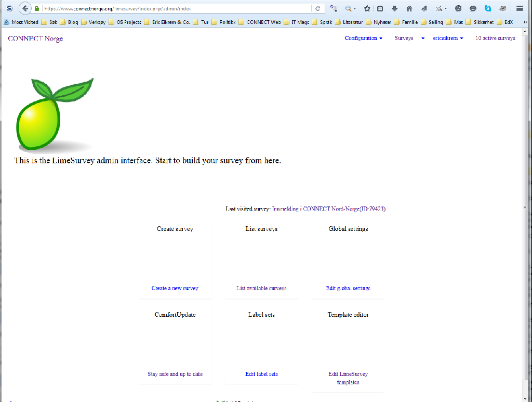Click the vertical scrollbar down arrow
532x402 pixels.
point(525,398)
